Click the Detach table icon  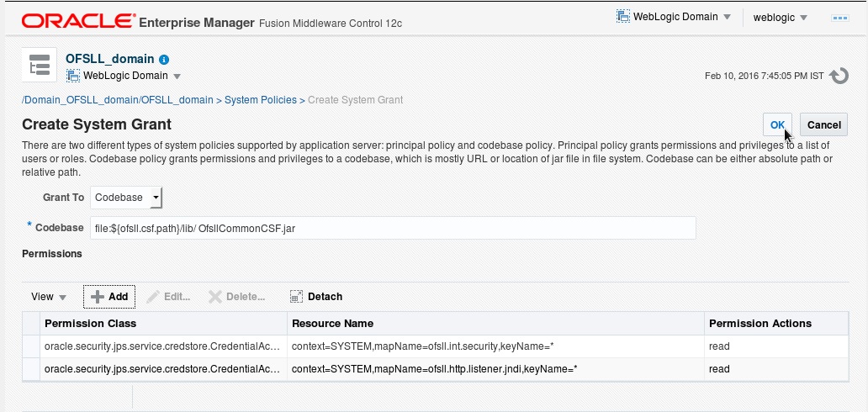[x=296, y=297]
